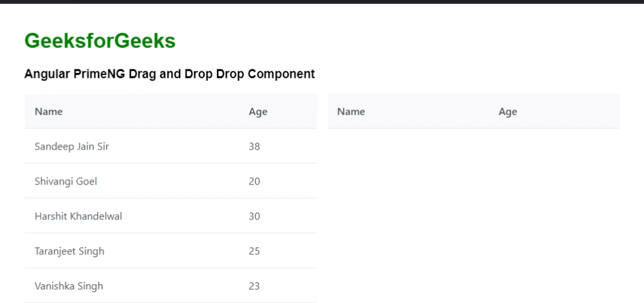Select the Vanishka Singh name cell
The height and width of the screenshot is (303, 644).
(69, 286)
